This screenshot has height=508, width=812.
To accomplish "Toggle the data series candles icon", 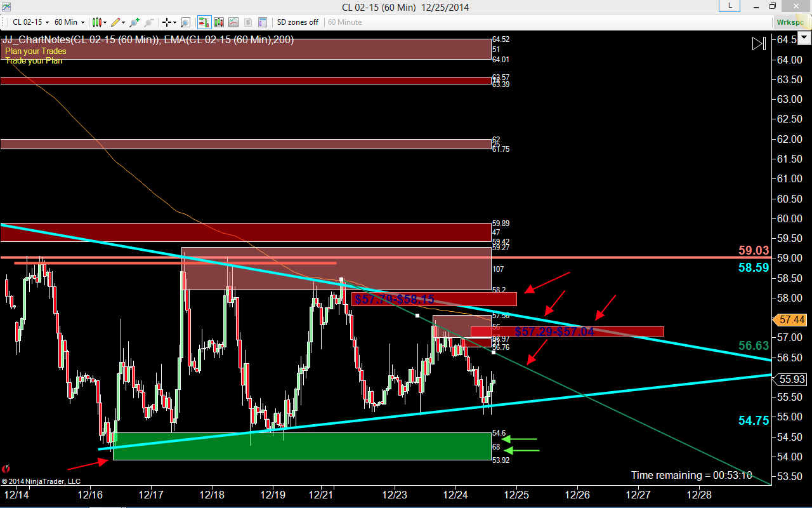I will (219, 22).
